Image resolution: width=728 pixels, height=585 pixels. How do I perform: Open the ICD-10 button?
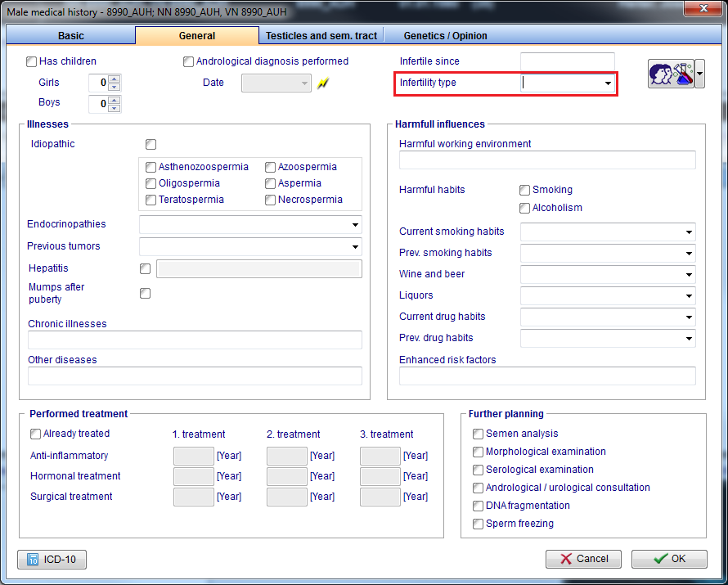pyautogui.click(x=52, y=560)
